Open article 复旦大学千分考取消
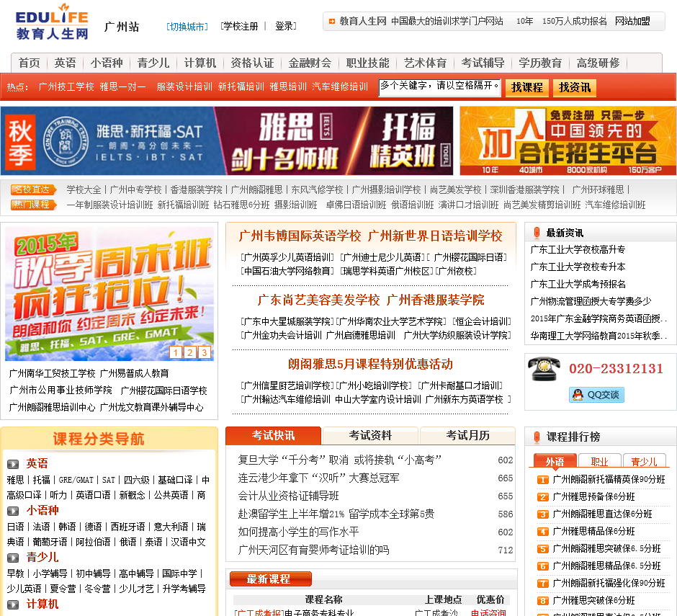The image size is (677, 616). (x=339, y=460)
